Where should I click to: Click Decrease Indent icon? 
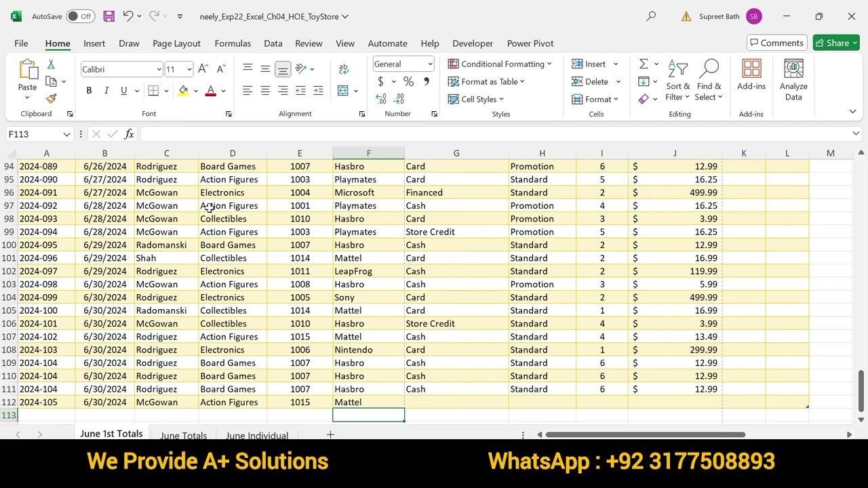pyautogui.click(x=300, y=91)
